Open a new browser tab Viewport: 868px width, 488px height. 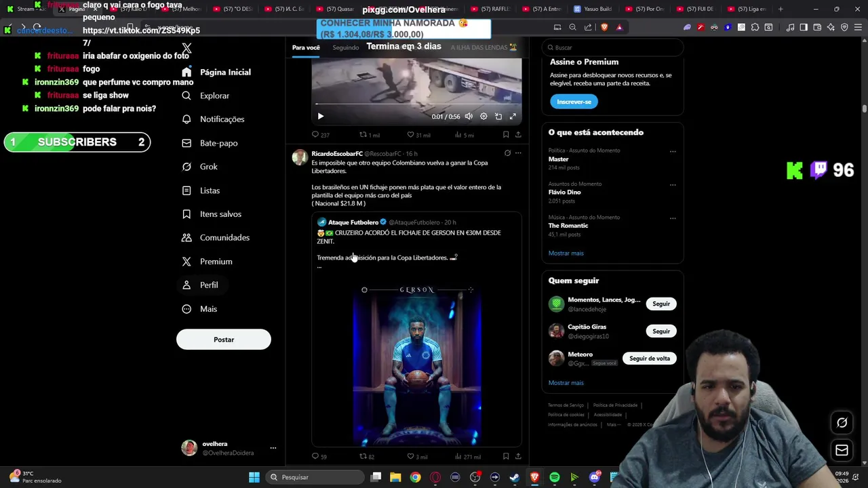click(x=781, y=9)
